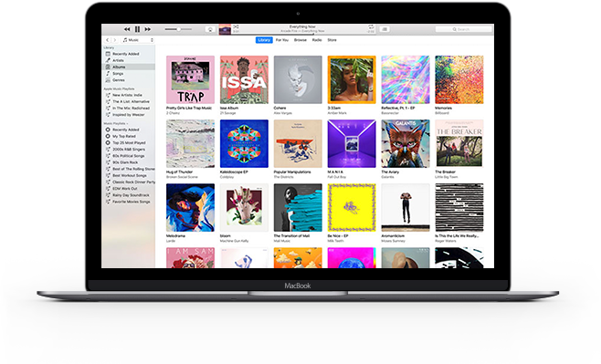Open the Hug of Thunder album cover
The image size is (601, 364).
pos(191,143)
